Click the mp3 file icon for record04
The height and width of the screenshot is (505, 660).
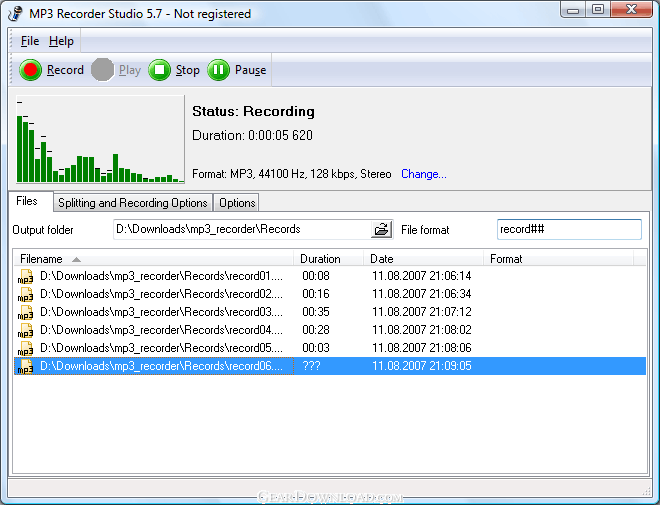(x=25, y=331)
